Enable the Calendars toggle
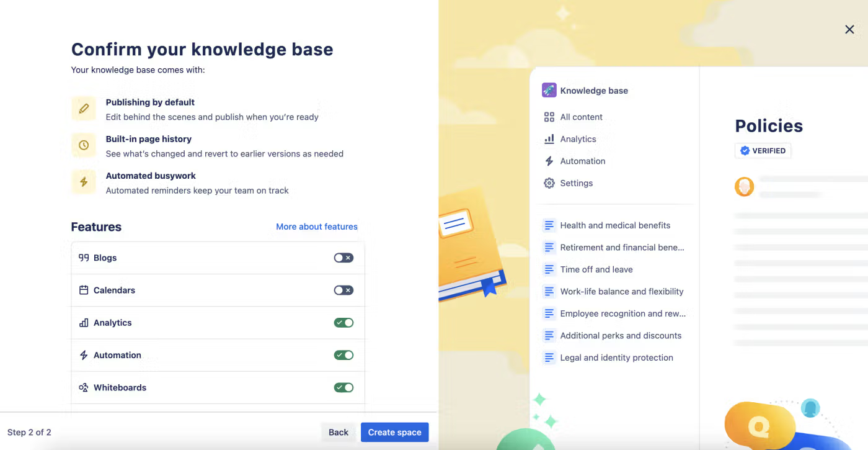This screenshot has height=450, width=868. (343, 290)
